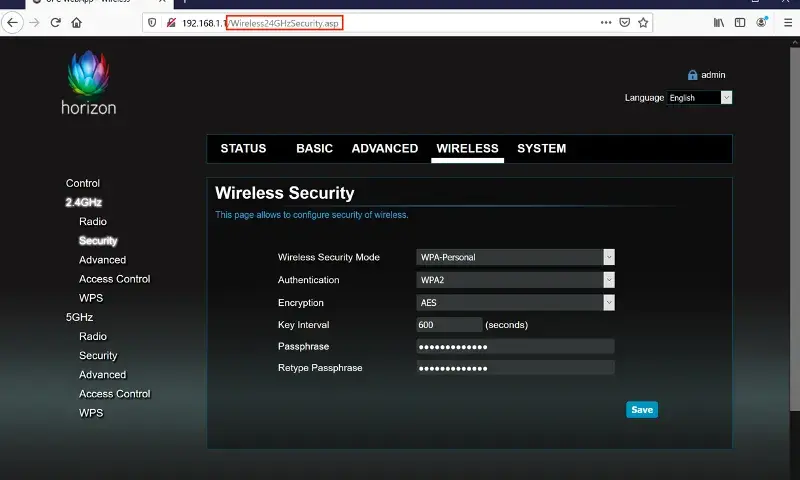Switch to the STATUS tab
Image resolution: width=800 pixels, height=480 pixels.
pos(243,148)
